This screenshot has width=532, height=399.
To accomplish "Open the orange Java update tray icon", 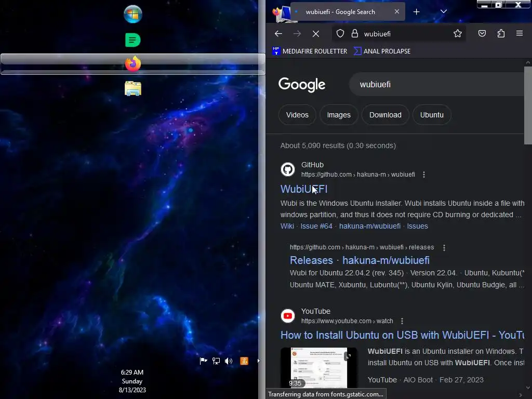I will pyautogui.click(x=244, y=361).
